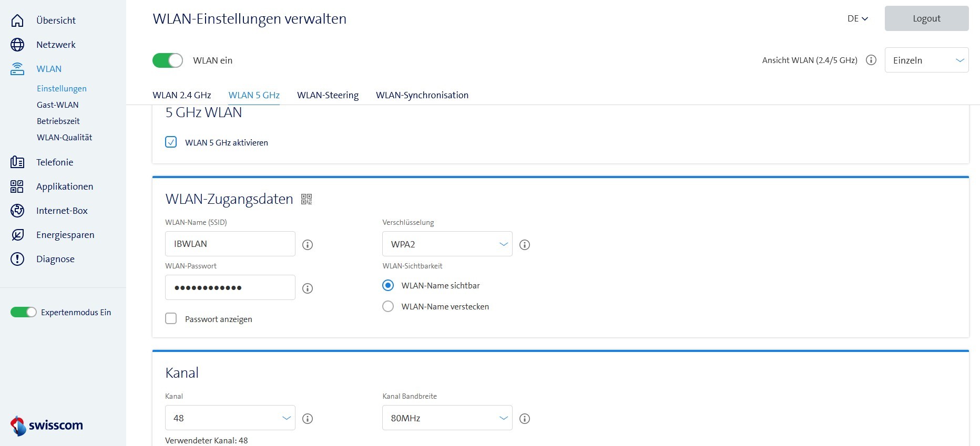Viewport: 980px width, 446px height.
Task: Select WLAN-Name verstecken radio option
Action: (x=388, y=306)
